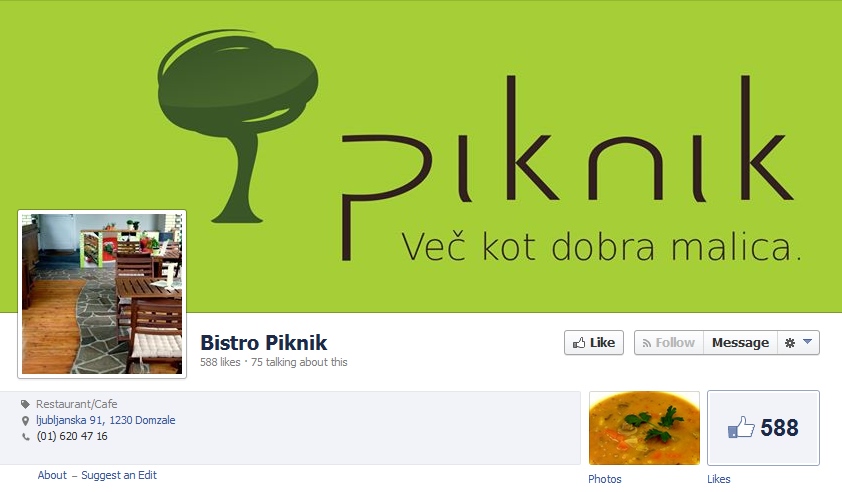Open the 588 Likes box

[x=763, y=428]
